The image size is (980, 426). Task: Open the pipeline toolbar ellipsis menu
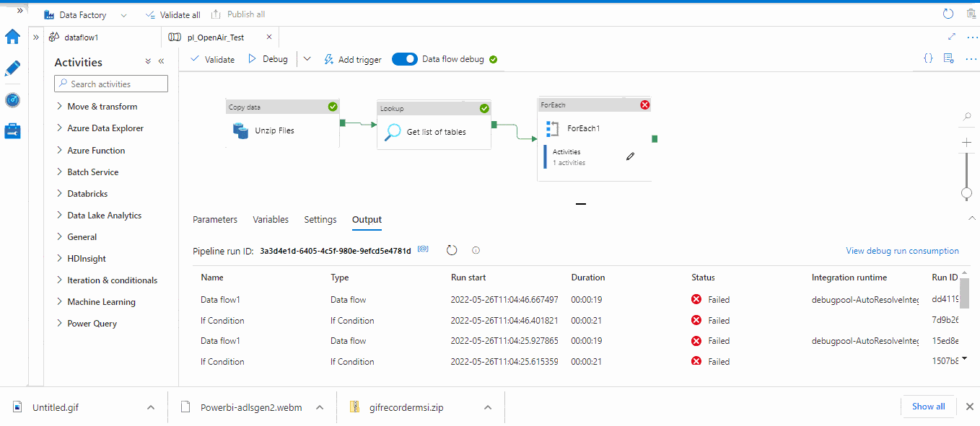pyautogui.click(x=971, y=59)
